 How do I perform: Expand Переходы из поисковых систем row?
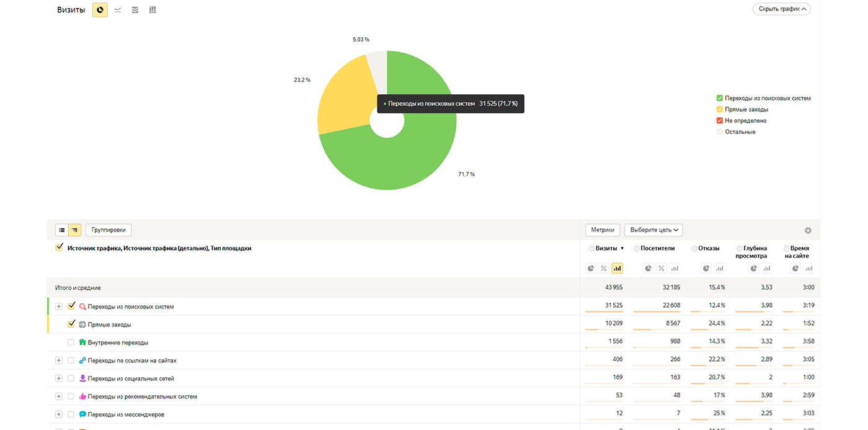59,307
